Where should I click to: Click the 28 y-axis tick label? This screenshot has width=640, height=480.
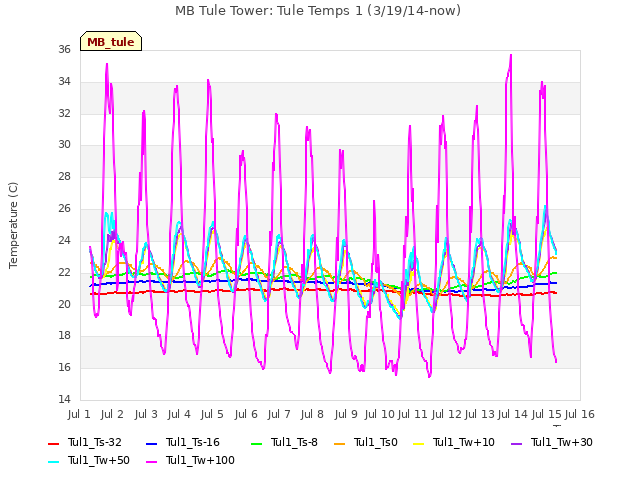(x=64, y=176)
